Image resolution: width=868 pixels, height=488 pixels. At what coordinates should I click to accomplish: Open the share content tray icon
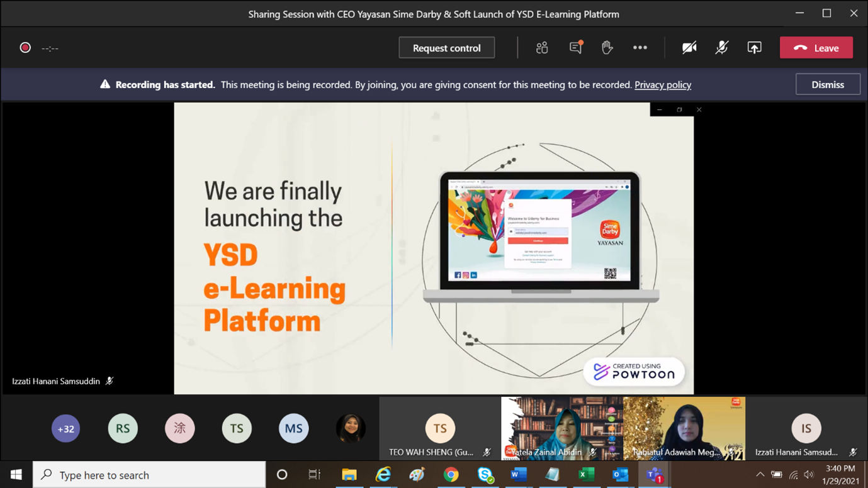(754, 48)
